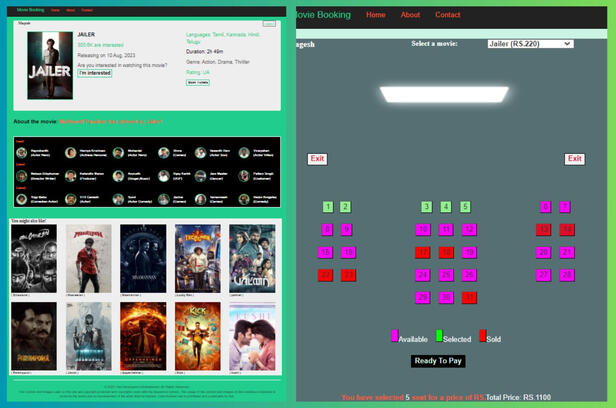The image size is (616, 408).
Task: Click Movie Booking brand in the details page
Action: 31,10
